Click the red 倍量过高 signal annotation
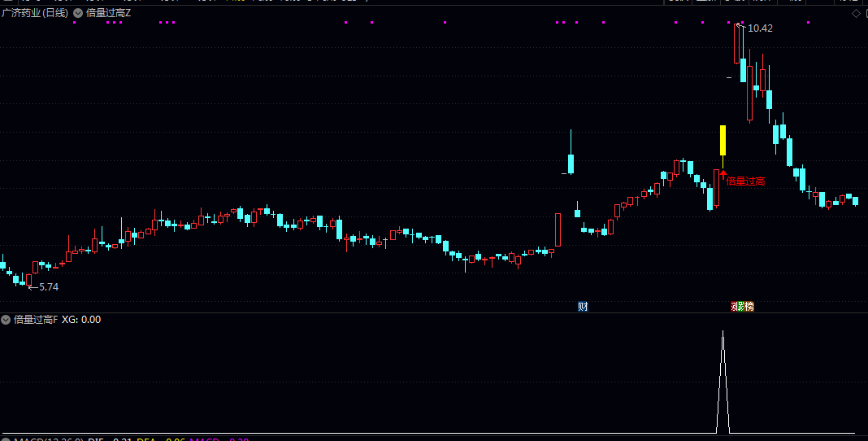This screenshot has width=868, height=441. (x=745, y=181)
